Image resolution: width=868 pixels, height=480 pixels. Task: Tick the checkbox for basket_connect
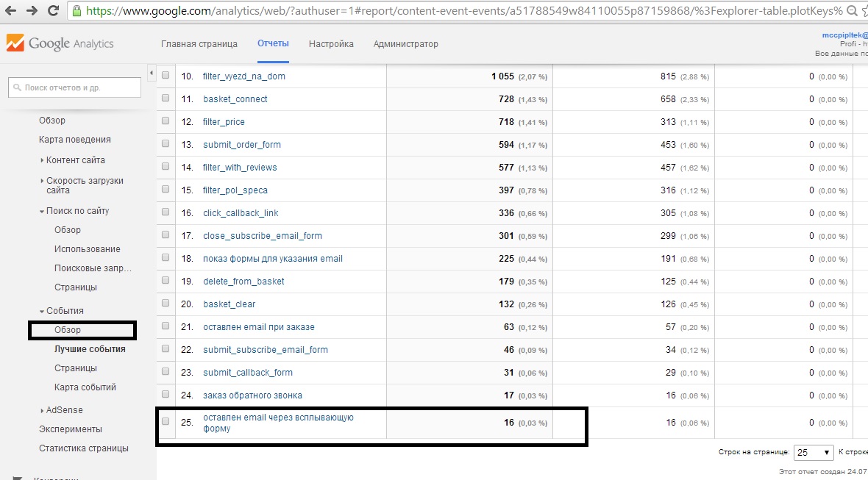[x=166, y=98]
